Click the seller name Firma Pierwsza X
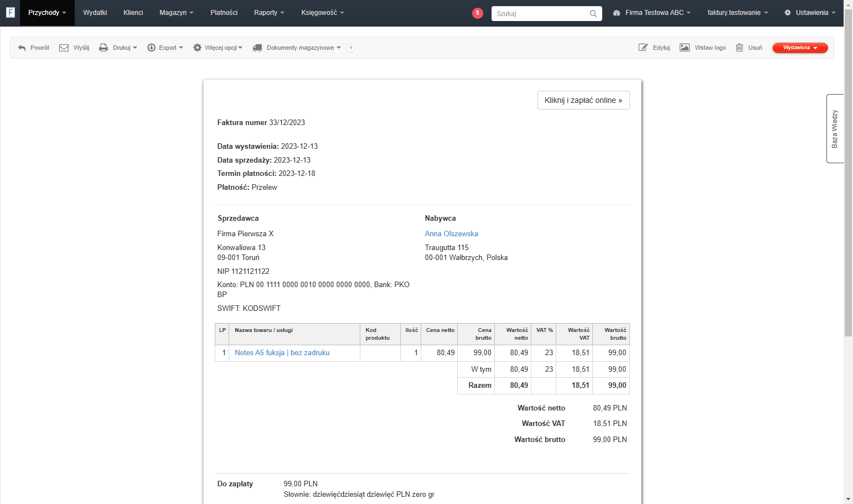This screenshot has width=853, height=504. tap(246, 234)
